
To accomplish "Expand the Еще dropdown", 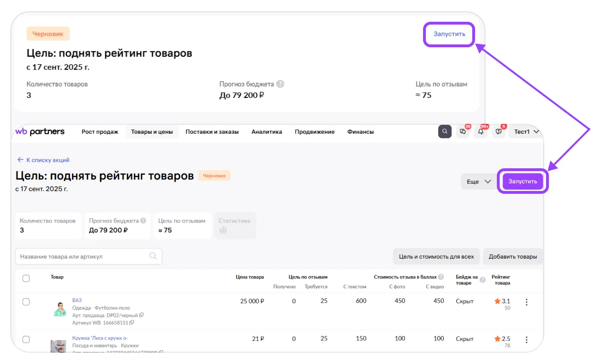I will coord(479,182).
